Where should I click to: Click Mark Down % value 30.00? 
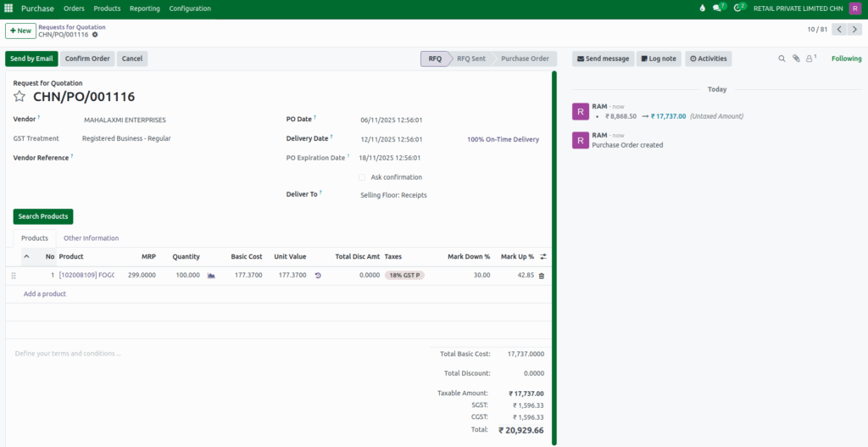point(481,276)
